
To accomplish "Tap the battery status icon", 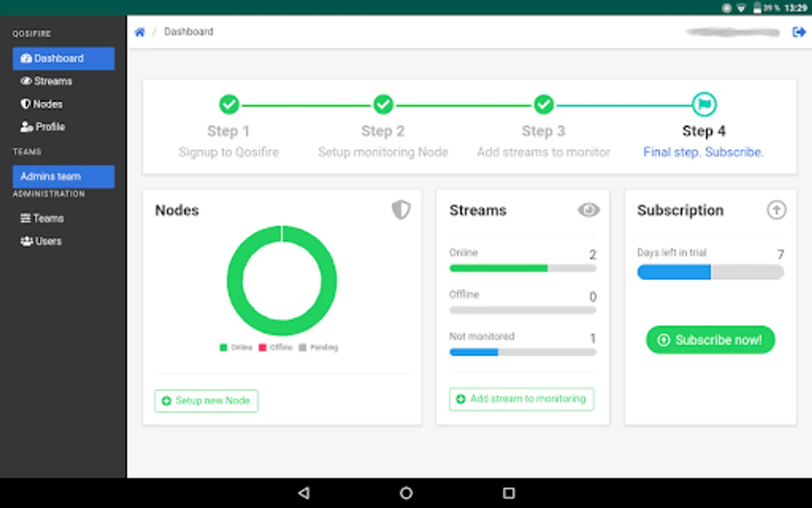I will (x=757, y=8).
